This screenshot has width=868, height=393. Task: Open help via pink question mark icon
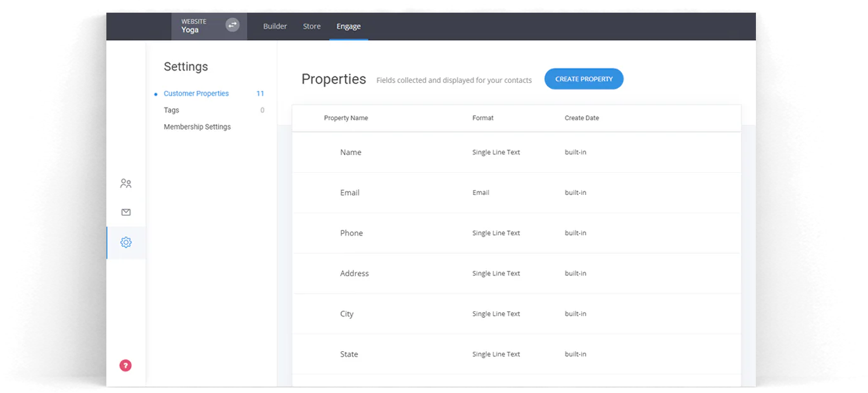click(125, 365)
